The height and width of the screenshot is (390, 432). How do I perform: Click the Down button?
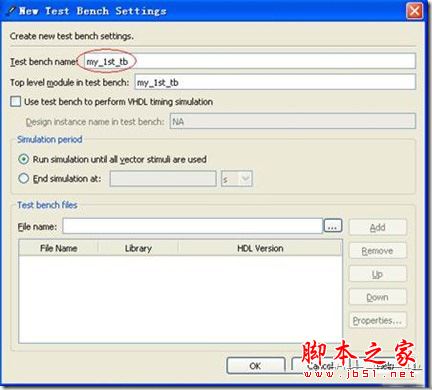pyautogui.click(x=378, y=297)
